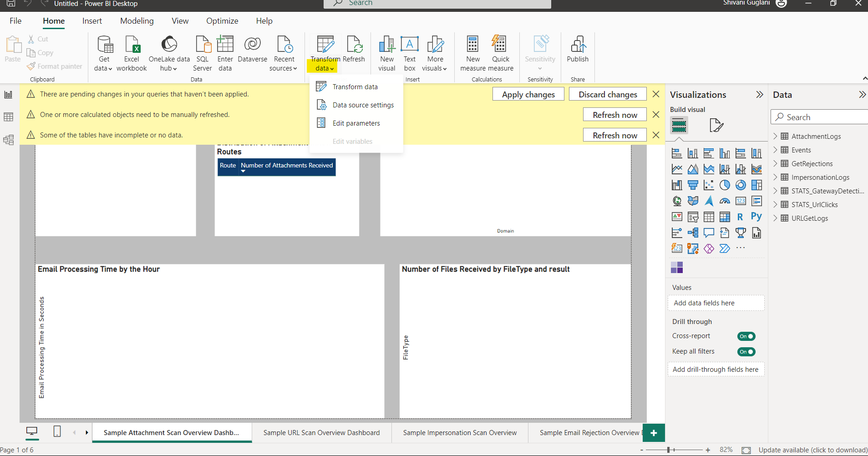Open Model view in left sidebar
The image size is (868, 456).
pyautogui.click(x=8, y=140)
